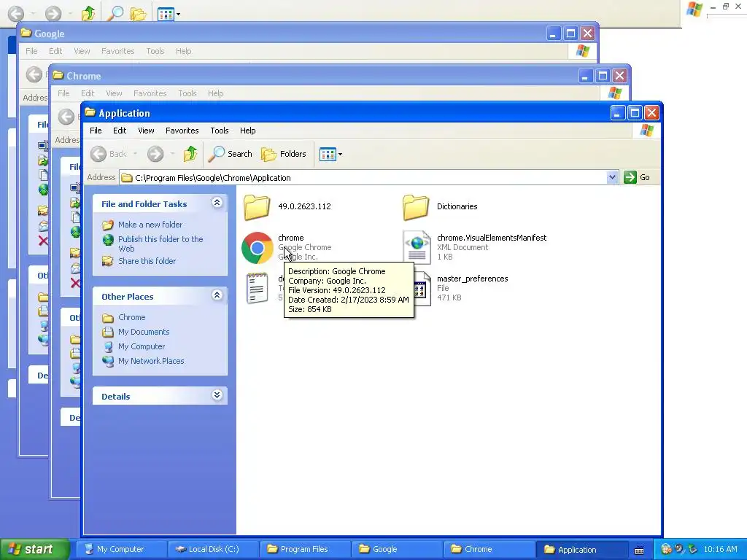Open the Tools menu in Chrome window

tap(187, 93)
